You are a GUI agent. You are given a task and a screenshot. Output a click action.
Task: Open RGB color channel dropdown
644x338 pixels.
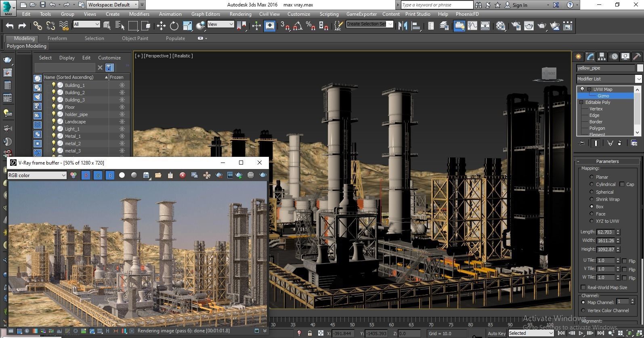(x=37, y=175)
